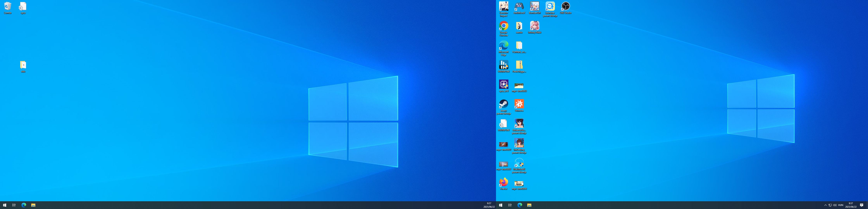The height and width of the screenshot is (209, 868).
Task: Select the Google Chrome shortcut
Action: 504,29
